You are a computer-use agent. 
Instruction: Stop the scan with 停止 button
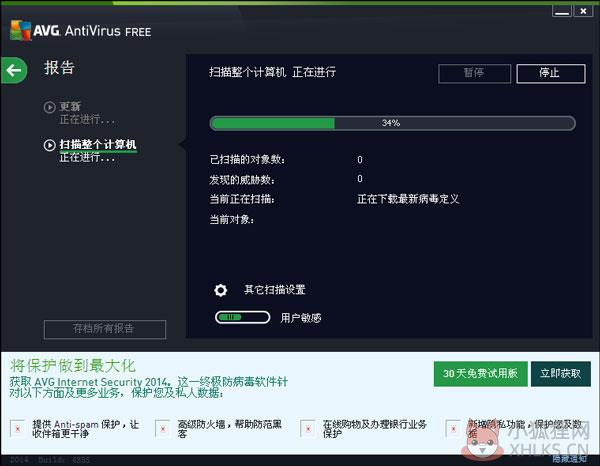click(x=550, y=73)
